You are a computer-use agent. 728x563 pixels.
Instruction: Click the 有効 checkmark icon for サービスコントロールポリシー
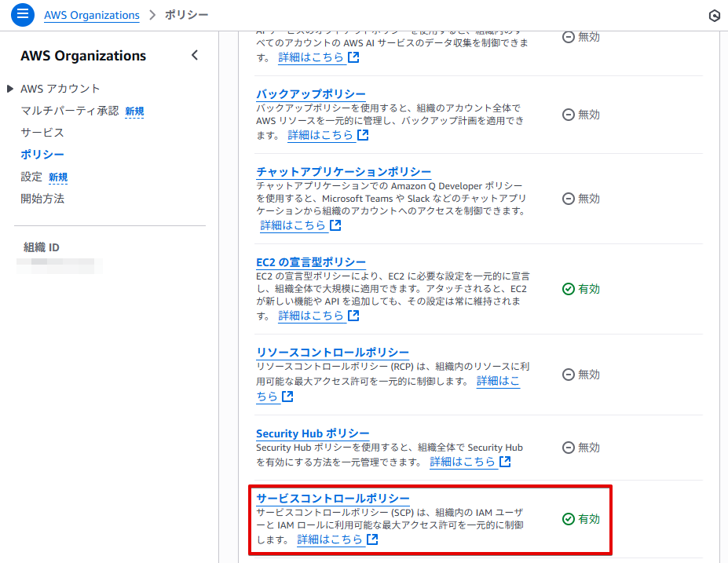pyautogui.click(x=569, y=519)
